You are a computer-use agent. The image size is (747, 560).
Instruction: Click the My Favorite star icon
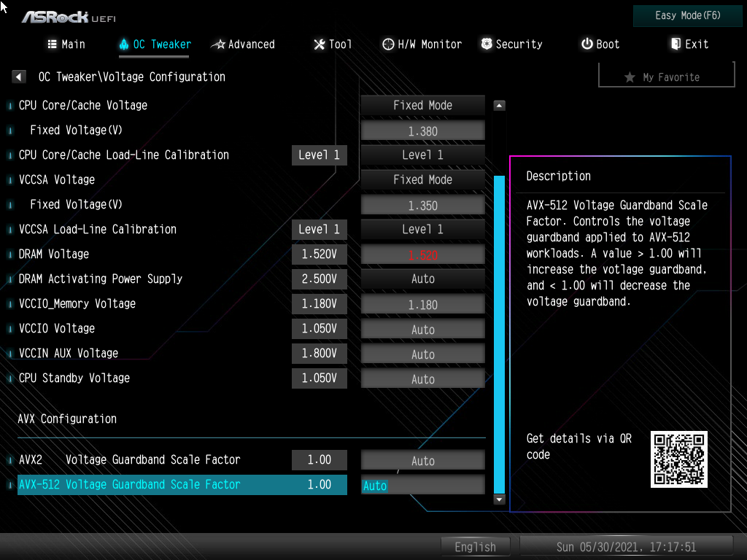[630, 75]
